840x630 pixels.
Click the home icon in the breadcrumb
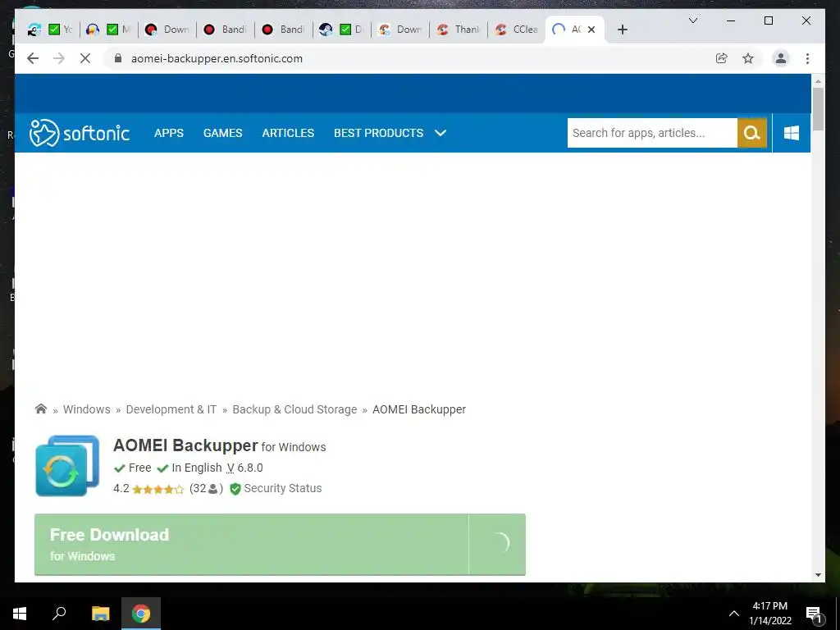point(41,409)
